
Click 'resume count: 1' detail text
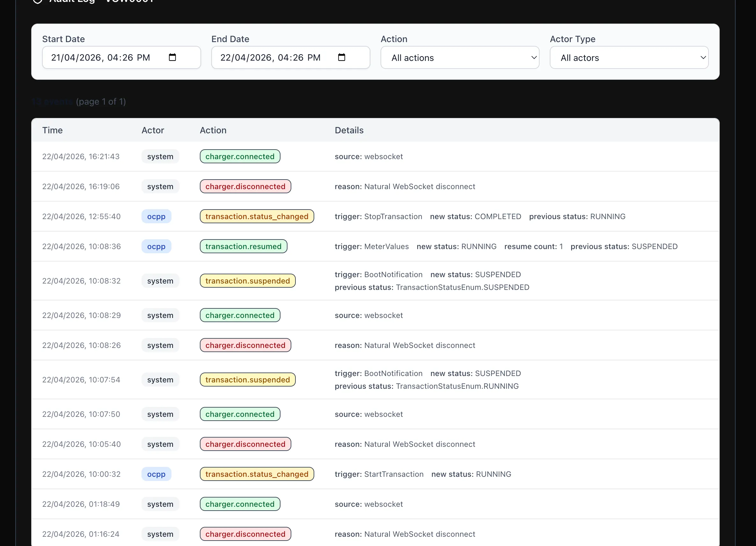pyautogui.click(x=533, y=247)
